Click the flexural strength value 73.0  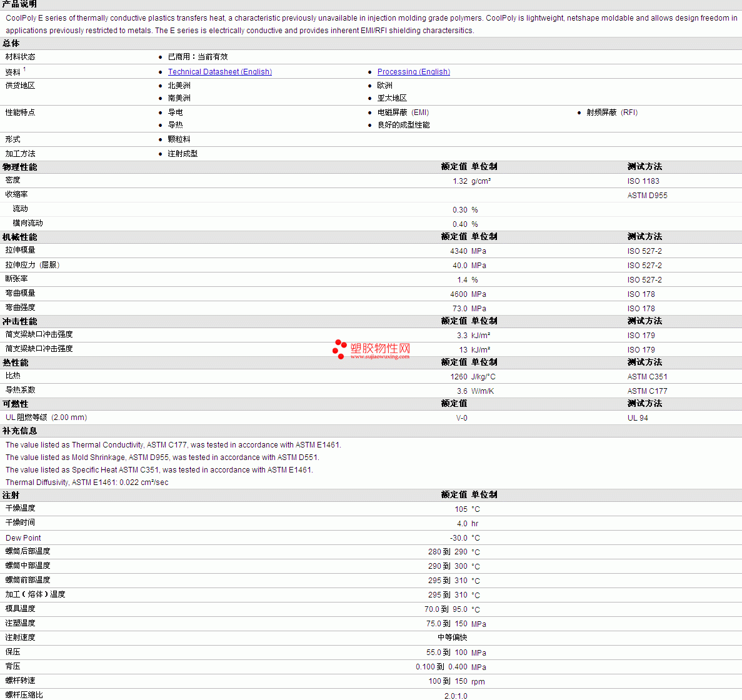pos(459,309)
